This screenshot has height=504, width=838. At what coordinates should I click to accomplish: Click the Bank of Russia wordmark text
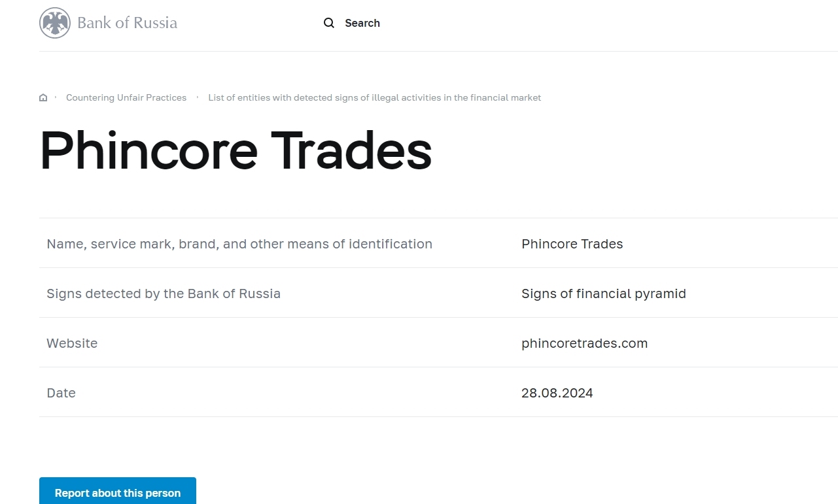coord(127,23)
